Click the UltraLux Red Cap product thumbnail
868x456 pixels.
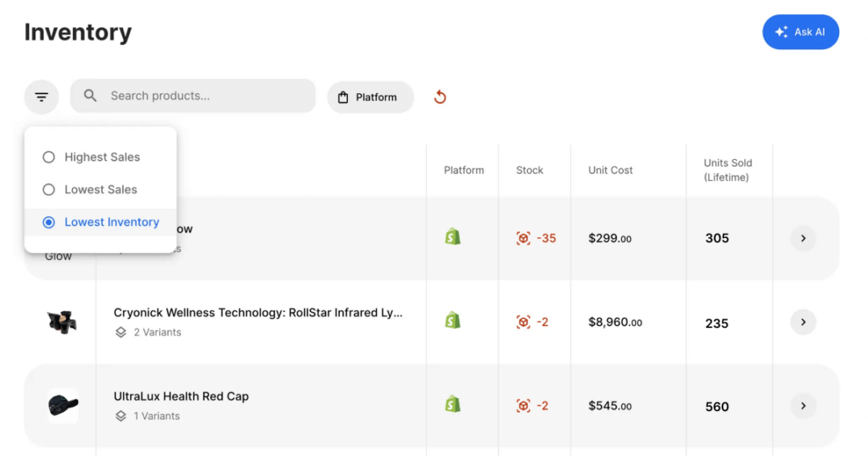point(62,405)
